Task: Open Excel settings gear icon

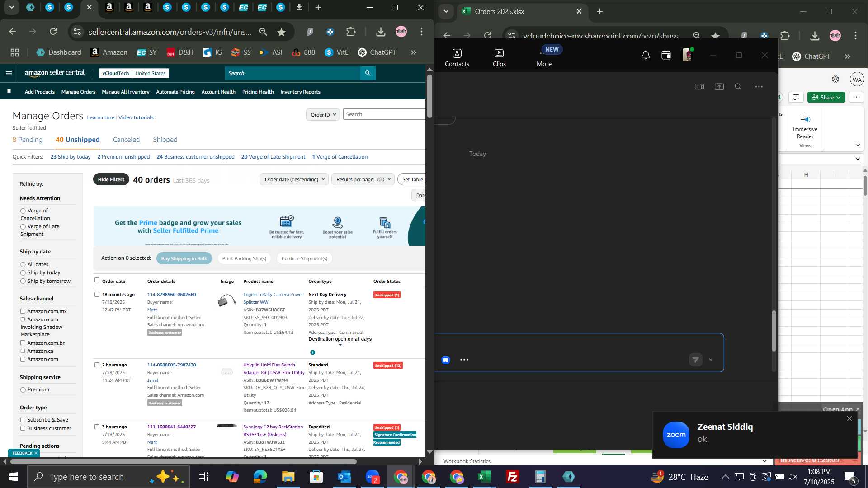Action: (x=835, y=79)
